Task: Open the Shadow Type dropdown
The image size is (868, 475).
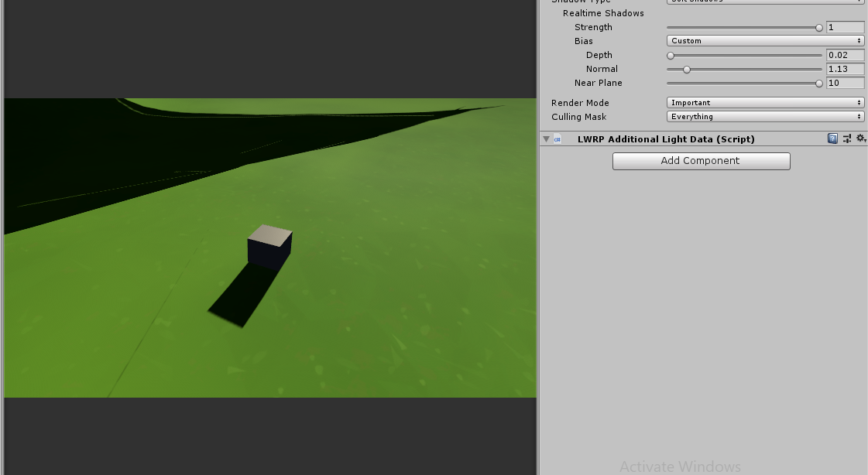Action: click(x=765, y=2)
